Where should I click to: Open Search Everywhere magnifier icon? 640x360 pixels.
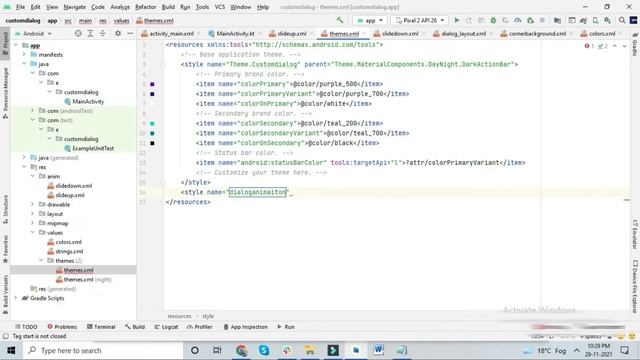622,20
